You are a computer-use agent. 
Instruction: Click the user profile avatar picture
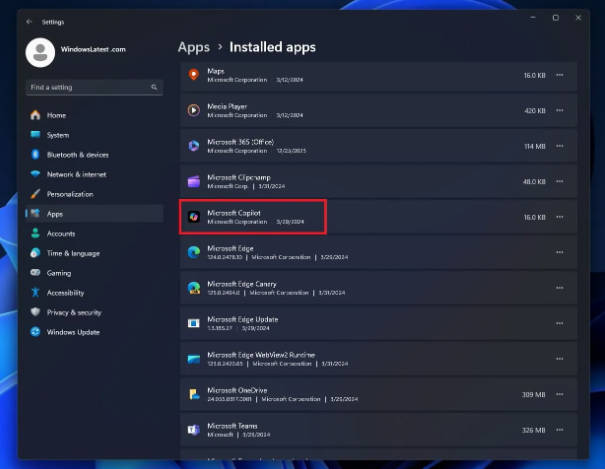pos(40,52)
